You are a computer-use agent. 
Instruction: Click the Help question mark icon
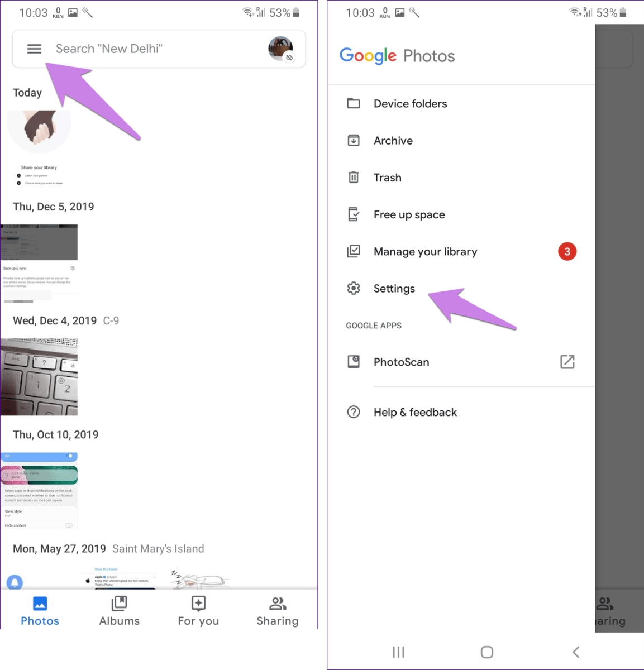pyautogui.click(x=354, y=412)
